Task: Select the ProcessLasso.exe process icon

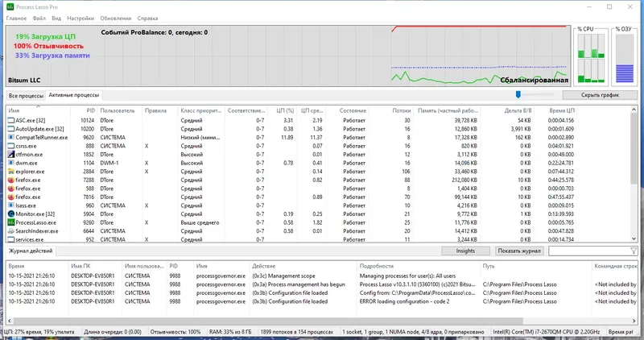Action: 11,222
